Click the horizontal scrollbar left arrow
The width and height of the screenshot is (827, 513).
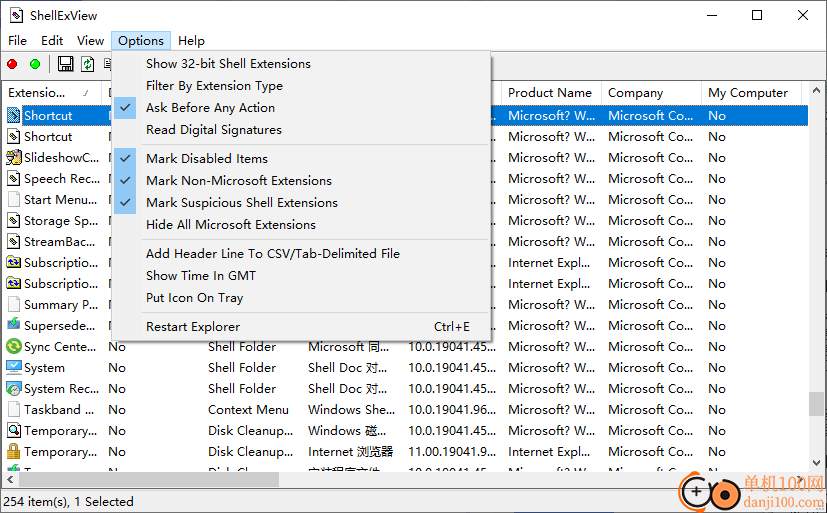click(9, 480)
